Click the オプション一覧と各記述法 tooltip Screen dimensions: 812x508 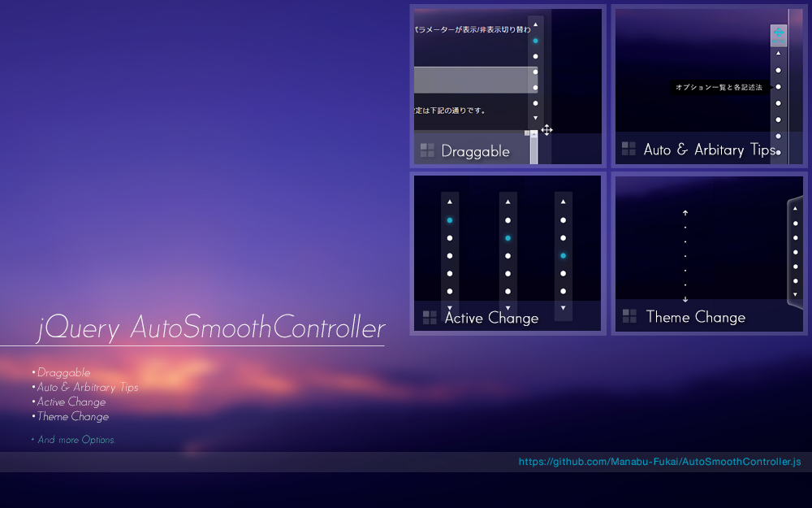click(719, 87)
